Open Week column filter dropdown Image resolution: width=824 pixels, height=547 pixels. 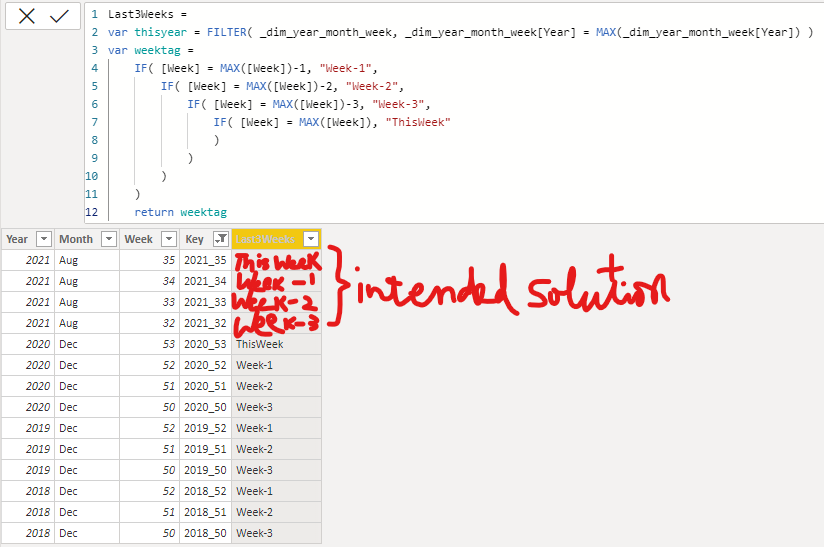click(169, 239)
